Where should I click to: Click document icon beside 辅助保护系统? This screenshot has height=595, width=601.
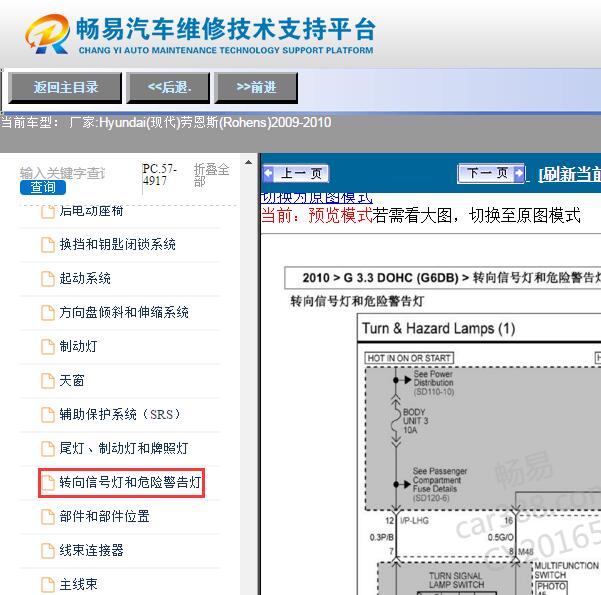(x=48, y=414)
